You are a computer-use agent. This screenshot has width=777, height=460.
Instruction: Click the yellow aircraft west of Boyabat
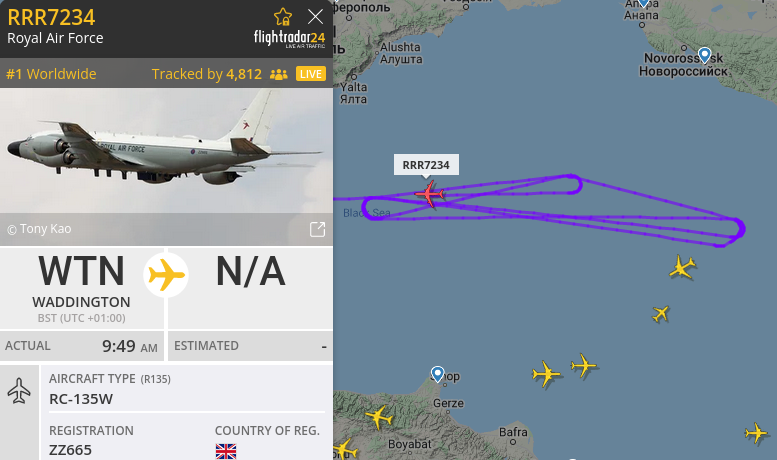click(379, 416)
